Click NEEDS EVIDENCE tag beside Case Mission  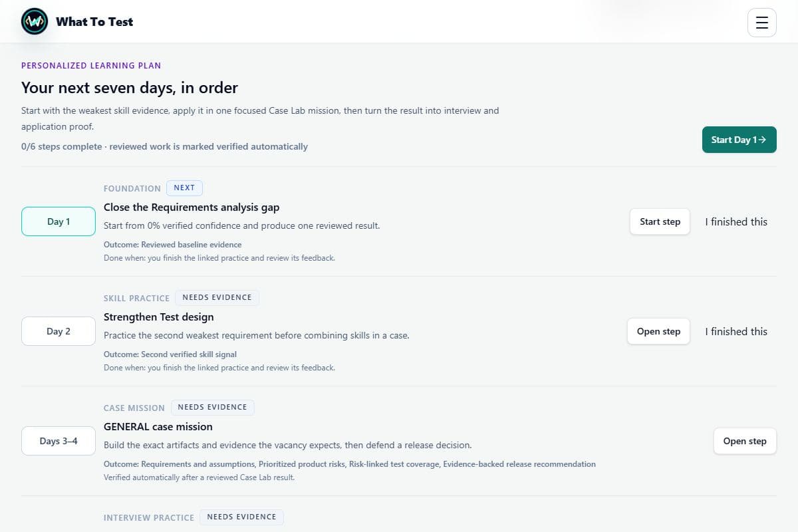point(212,407)
